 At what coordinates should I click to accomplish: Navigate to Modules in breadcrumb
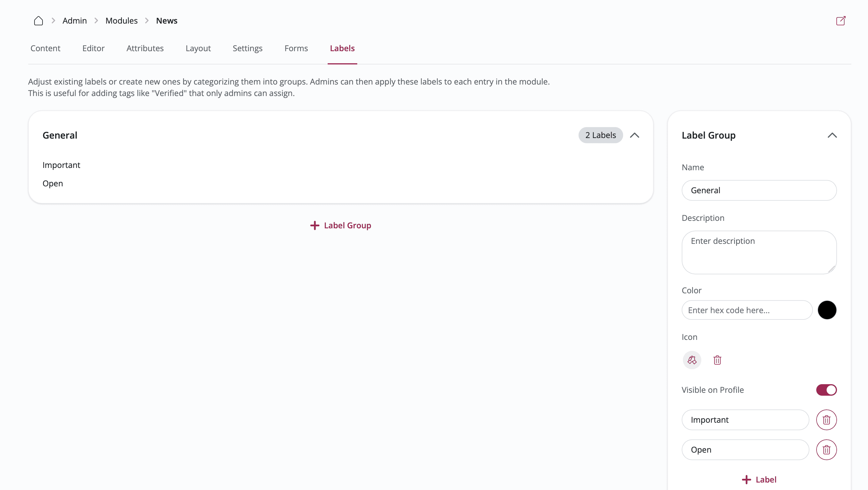point(121,21)
